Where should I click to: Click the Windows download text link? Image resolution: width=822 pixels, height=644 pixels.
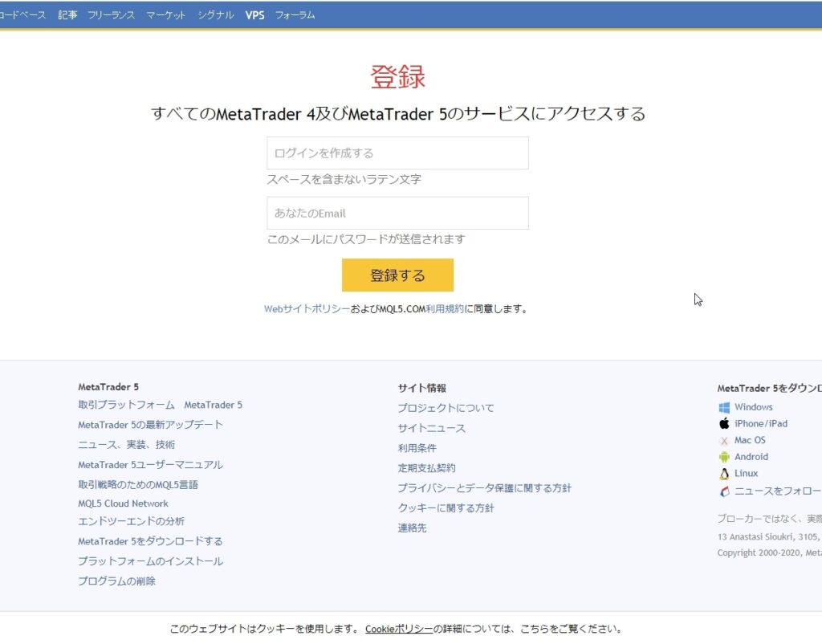[x=753, y=407]
